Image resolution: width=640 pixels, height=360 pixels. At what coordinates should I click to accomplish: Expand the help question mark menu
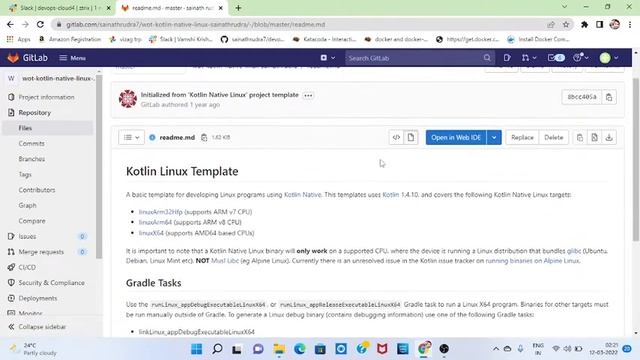[580, 58]
